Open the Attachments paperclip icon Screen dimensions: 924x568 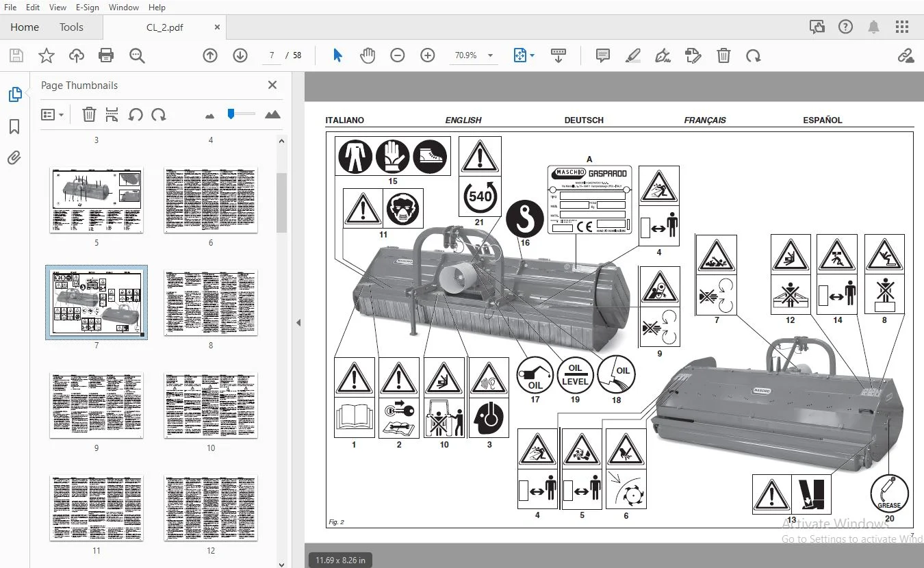(14, 158)
